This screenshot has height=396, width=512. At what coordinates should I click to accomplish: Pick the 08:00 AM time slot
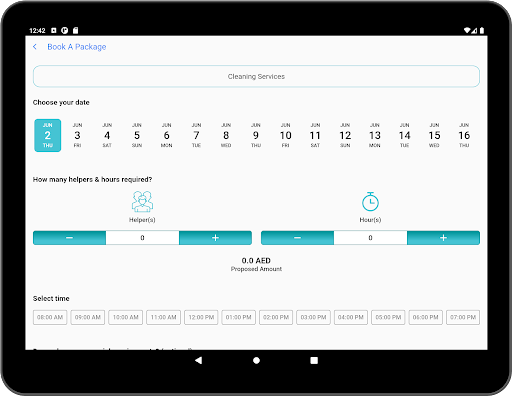(50, 317)
